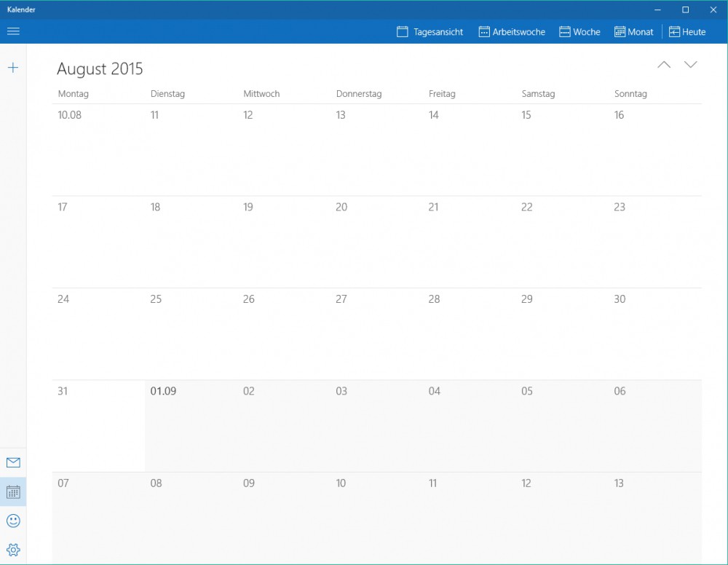Open feedback via the smiley icon
Image resolution: width=728 pixels, height=565 pixels.
[x=13, y=521]
